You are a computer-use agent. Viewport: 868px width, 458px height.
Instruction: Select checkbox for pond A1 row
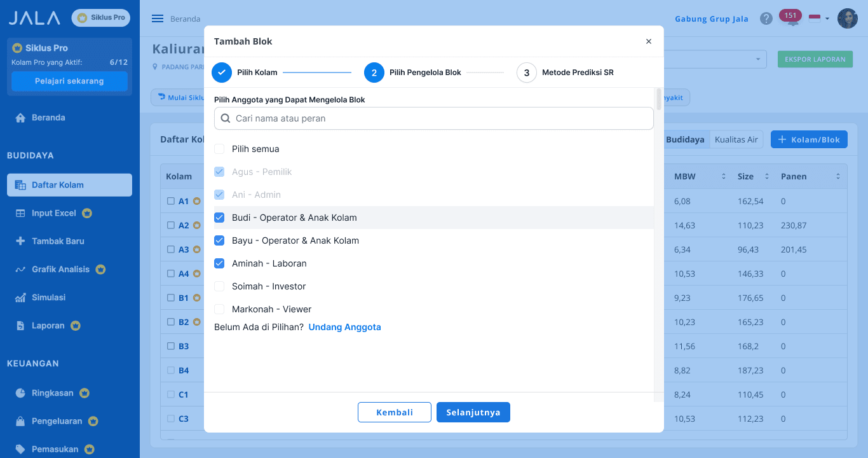[170, 201]
